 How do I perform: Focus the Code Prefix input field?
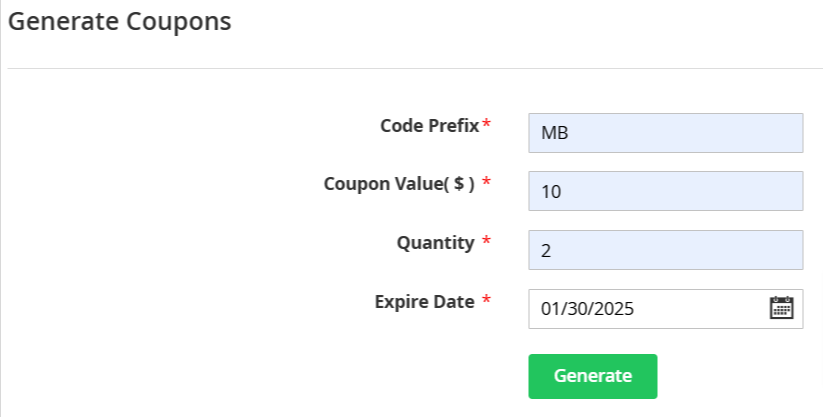(666, 133)
